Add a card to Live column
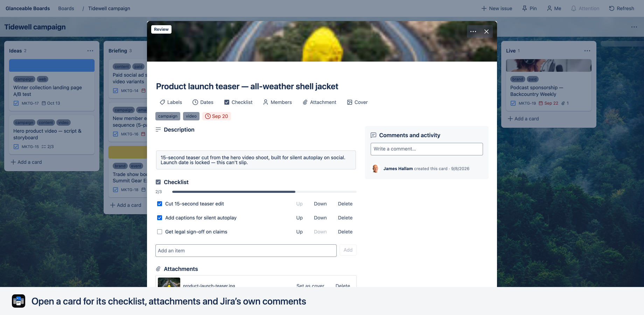 [523, 119]
